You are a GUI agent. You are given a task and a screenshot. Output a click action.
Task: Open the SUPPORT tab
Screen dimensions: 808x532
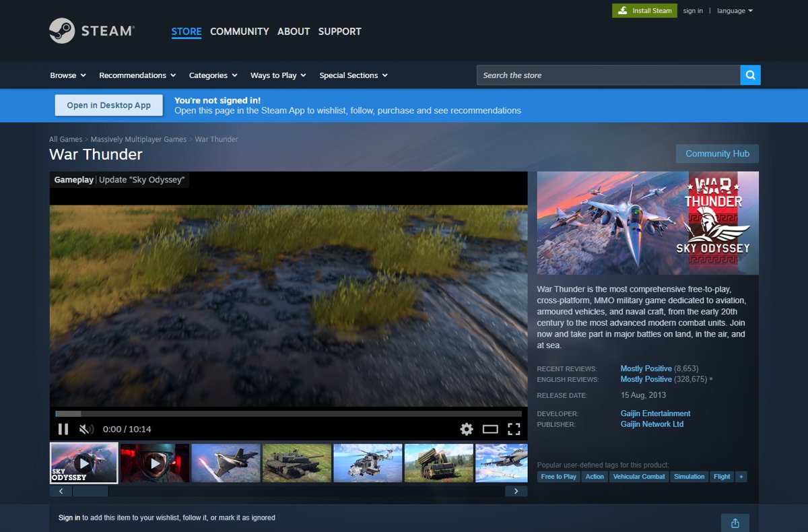[339, 32]
